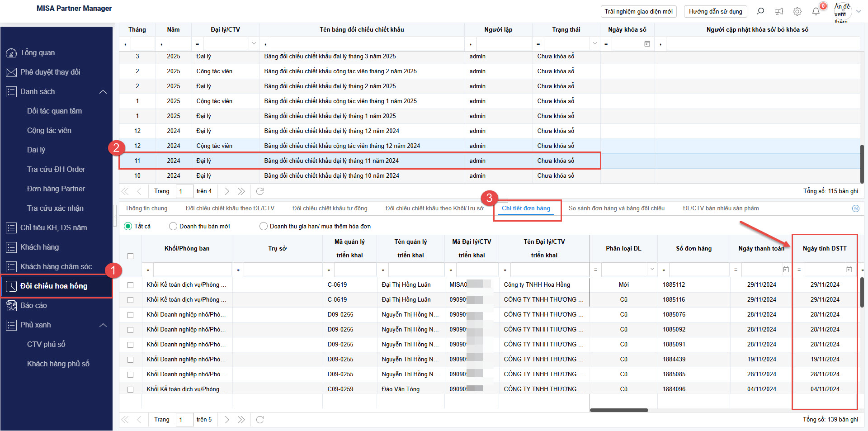Switch to Thông tin chung tab
Viewport: 868px width, 431px height.
(146, 208)
